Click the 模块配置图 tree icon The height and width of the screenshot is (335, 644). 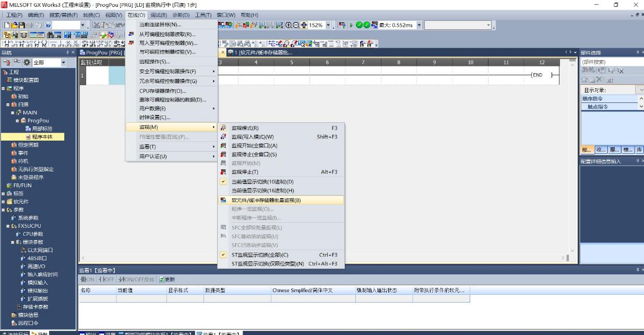point(9,80)
